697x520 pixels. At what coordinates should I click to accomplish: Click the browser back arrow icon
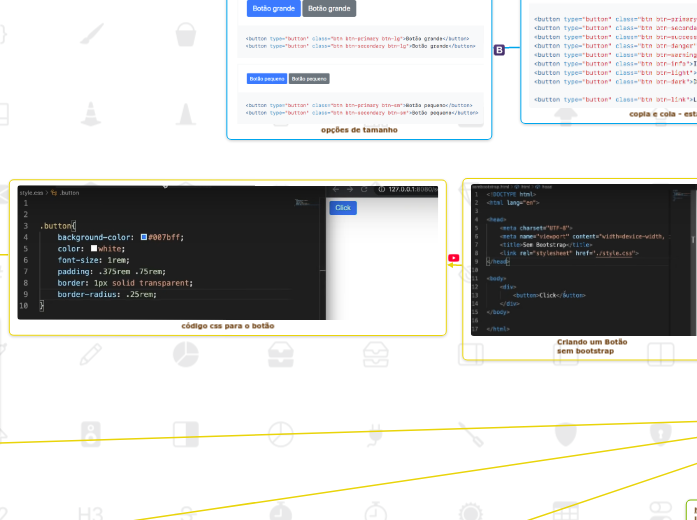tap(336, 190)
